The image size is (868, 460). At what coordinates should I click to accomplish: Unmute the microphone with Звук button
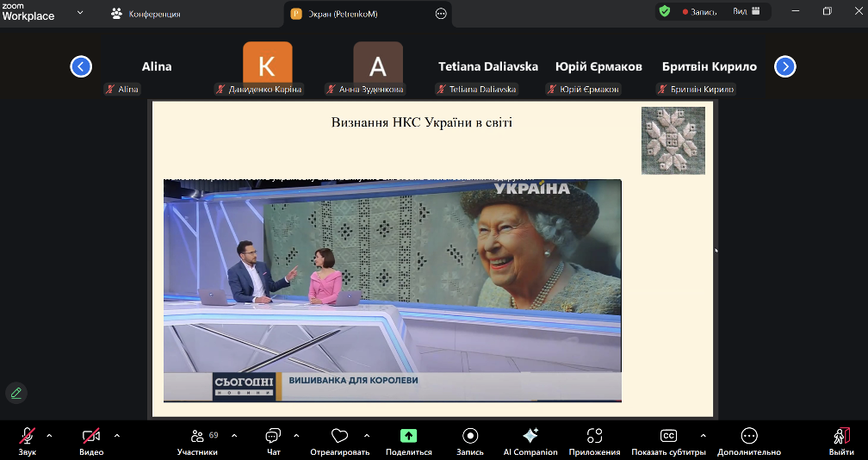tap(28, 437)
